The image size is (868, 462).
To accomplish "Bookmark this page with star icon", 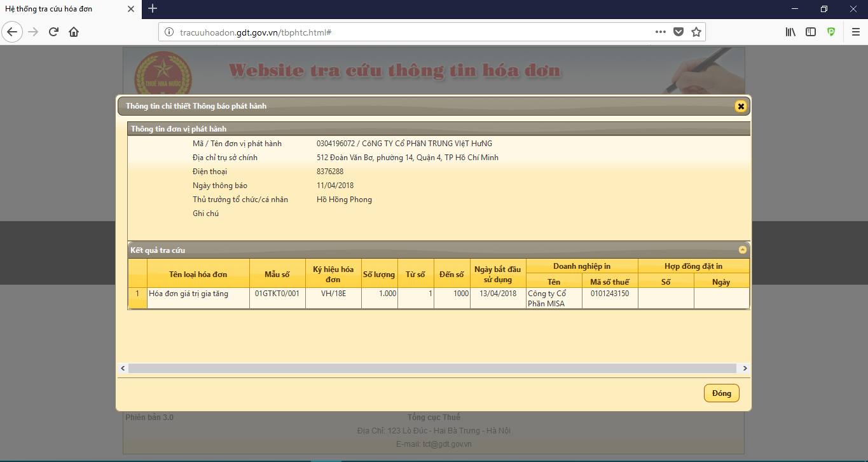I will (x=696, y=32).
